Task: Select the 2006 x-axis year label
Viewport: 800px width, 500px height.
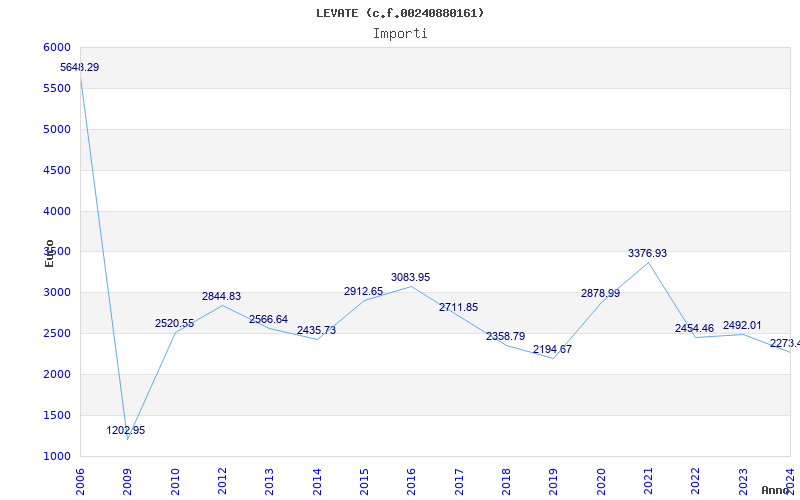Action: coord(80,482)
